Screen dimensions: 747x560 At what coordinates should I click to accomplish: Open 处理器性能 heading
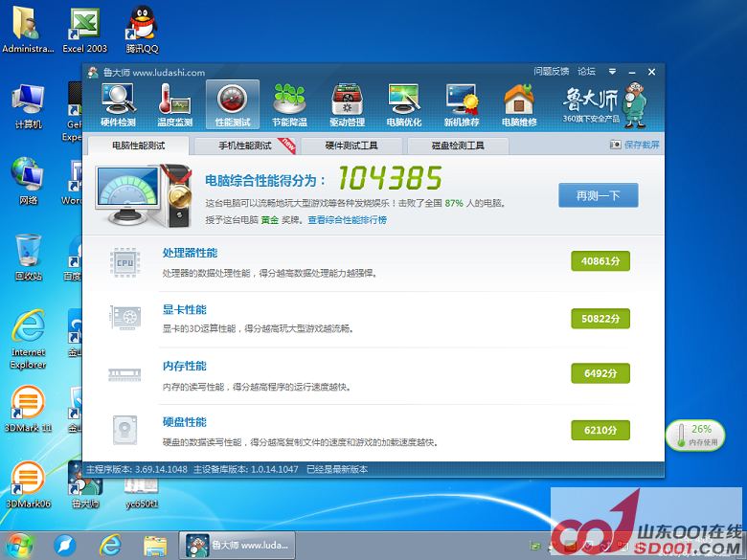coord(190,253)
